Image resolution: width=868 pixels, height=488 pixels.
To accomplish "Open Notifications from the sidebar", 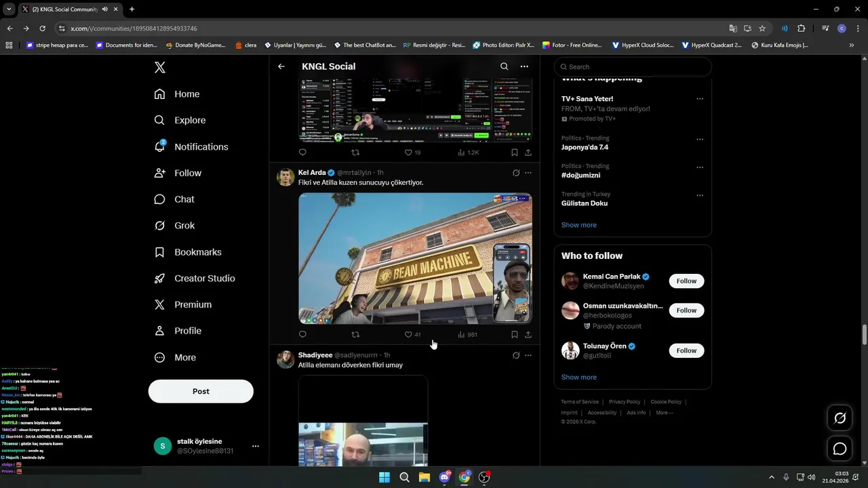I will coord(191,146).
